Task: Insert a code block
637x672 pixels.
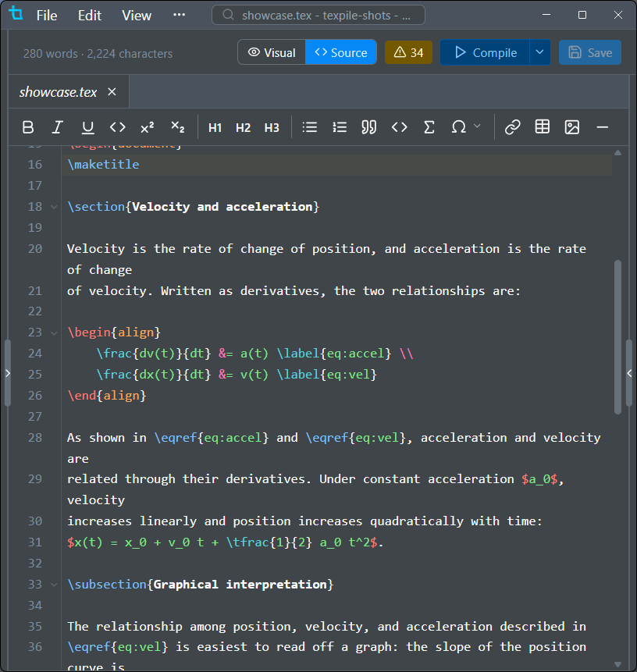Action: point(400,127)
